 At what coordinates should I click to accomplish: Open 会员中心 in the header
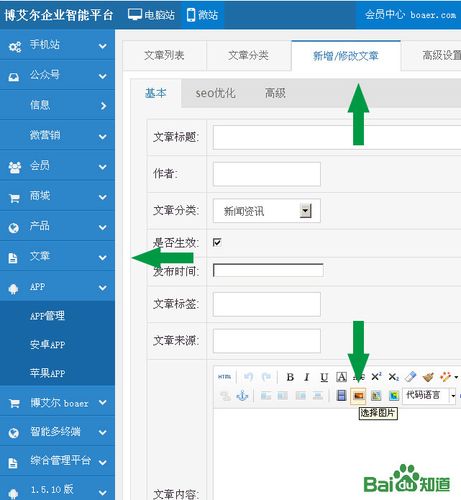click(x=385, y=14)
